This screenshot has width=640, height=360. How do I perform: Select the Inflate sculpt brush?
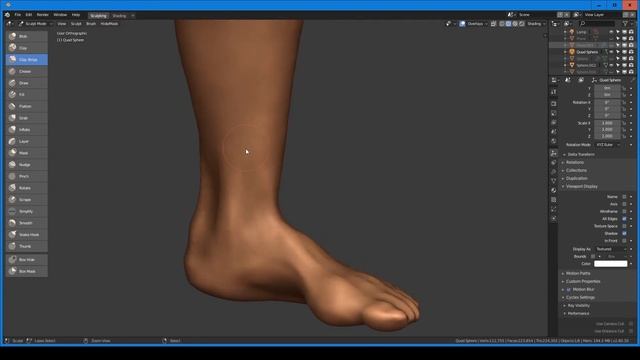click(x=27, y=130)
